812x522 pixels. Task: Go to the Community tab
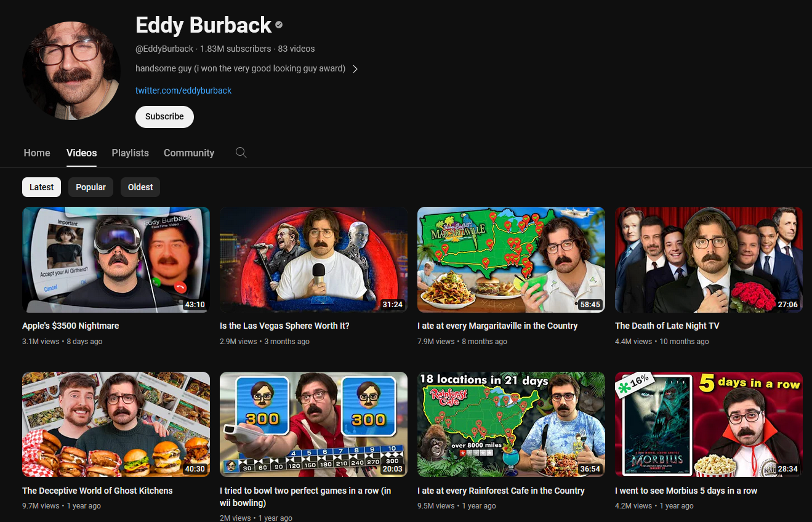(x=189, y=153)
